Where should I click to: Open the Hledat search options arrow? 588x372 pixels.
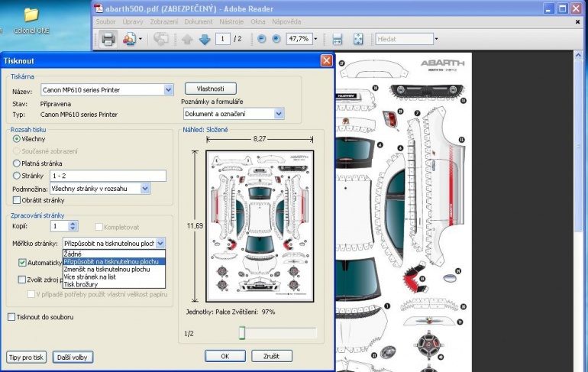click(436, 39)
